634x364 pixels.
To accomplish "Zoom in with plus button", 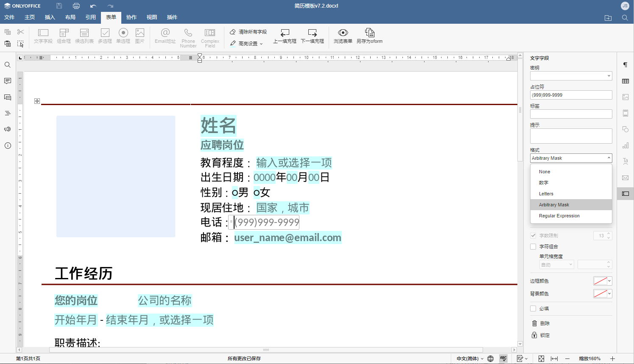I will pyautogui.click(x=612, y=358).
